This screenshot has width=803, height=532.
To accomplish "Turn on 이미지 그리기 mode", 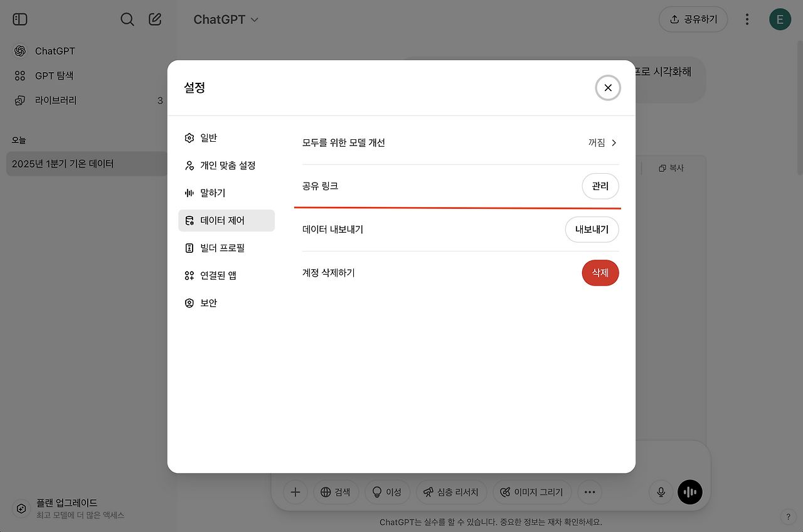I will [x=532, y=492].
